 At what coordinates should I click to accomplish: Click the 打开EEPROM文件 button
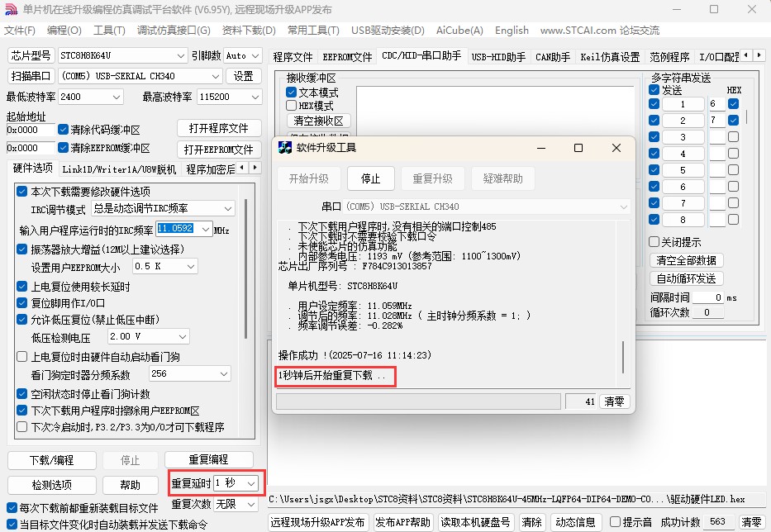(219, 150)
